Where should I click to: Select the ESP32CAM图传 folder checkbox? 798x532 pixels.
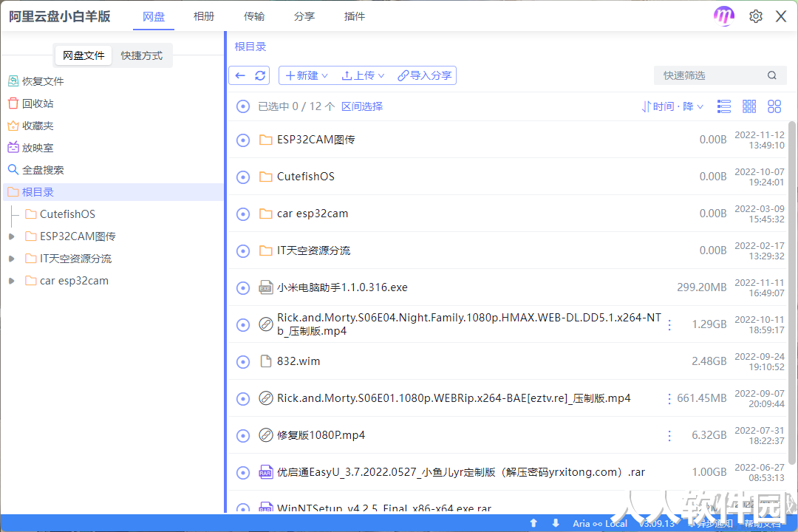pos(243,140)
